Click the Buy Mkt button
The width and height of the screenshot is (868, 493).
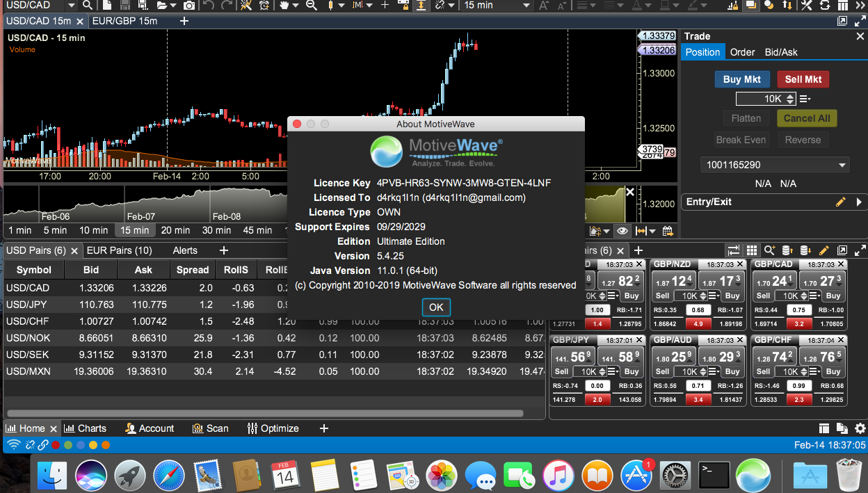[x=742, y=79]
